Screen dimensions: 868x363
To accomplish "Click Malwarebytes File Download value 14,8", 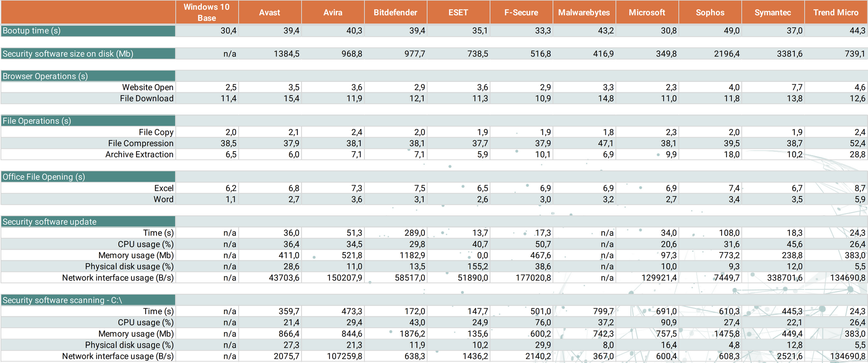I will click(606, 98).
